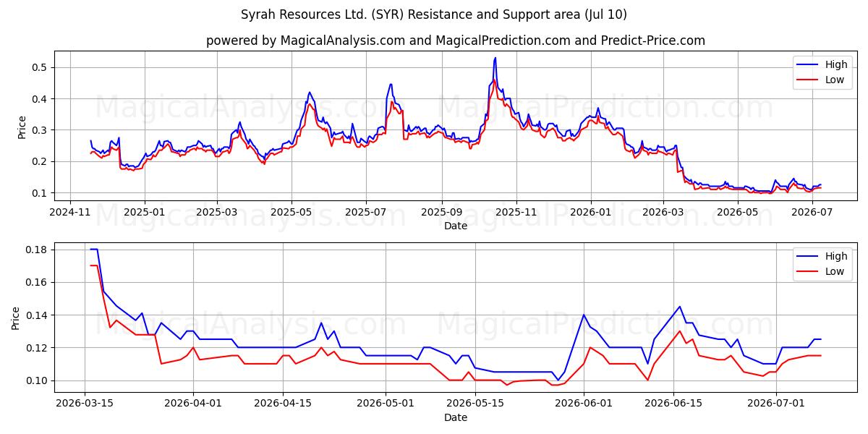Image resolution: width=868 pixels, height=434 pixels.
Task: Click the 2025-05 tick label
Action: 292,213
